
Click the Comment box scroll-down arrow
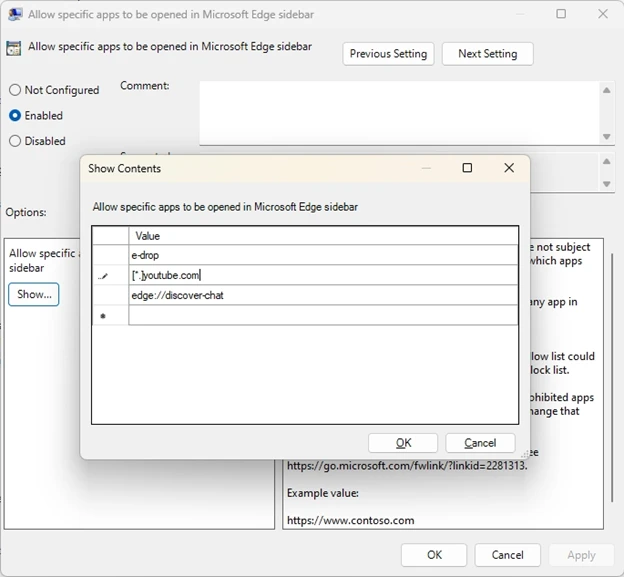coord(606,136)
